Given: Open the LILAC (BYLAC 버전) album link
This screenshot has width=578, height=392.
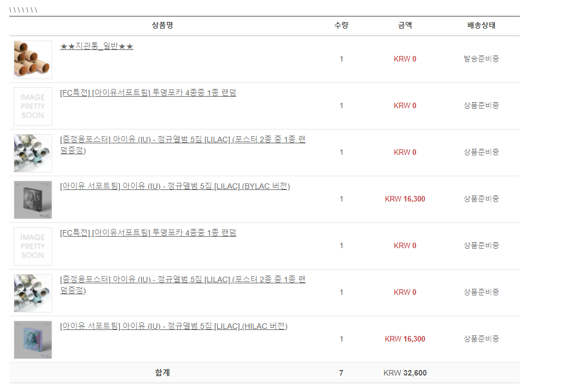Looking at the screenshot, I should click(x=175, y=187).
